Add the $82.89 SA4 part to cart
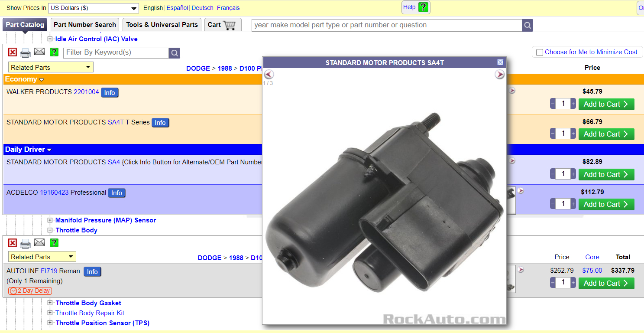 (606, 174)
